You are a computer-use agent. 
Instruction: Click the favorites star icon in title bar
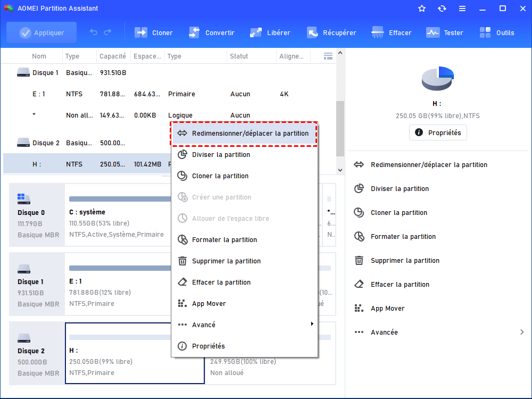click(422, 9)
